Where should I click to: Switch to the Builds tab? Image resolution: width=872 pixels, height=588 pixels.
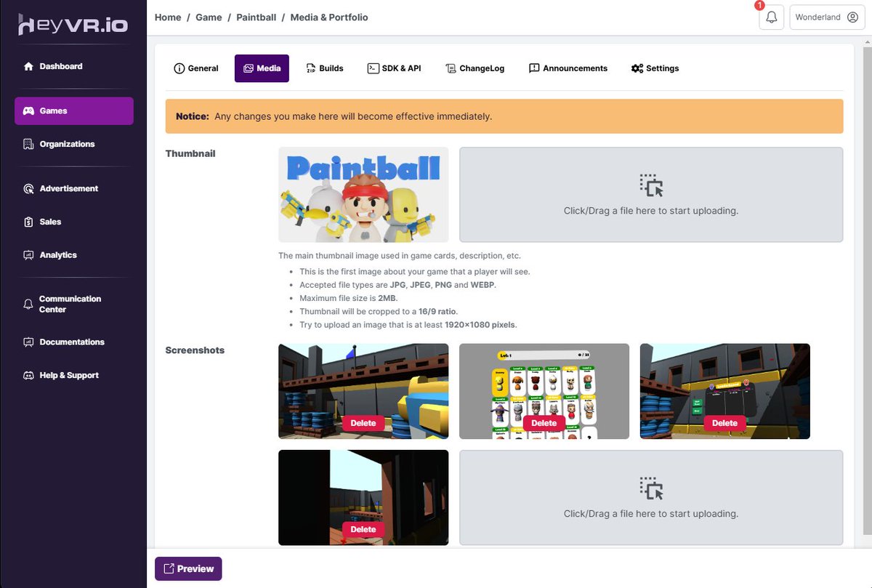pos(325,68)
